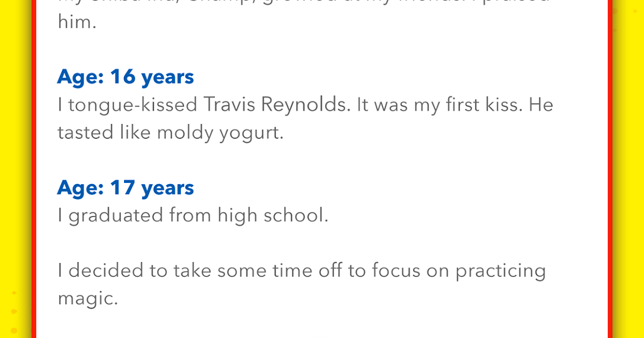
Task: Click the "Age: 16 years" heading
Action: 126,77
